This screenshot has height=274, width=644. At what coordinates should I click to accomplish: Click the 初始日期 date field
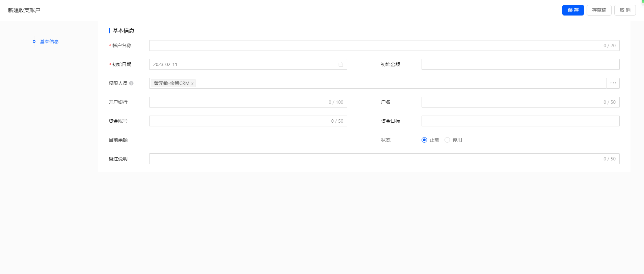248,64
